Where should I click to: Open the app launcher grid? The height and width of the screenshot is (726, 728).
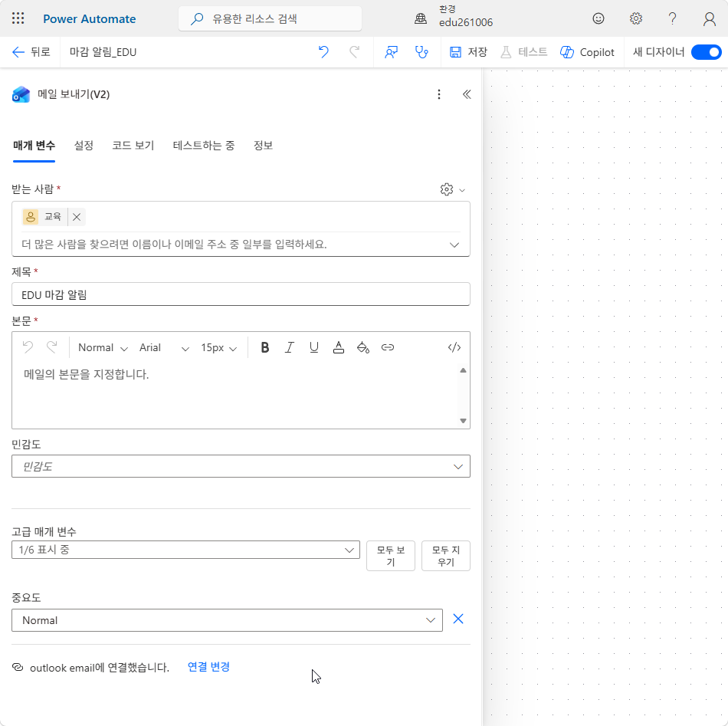18,18
